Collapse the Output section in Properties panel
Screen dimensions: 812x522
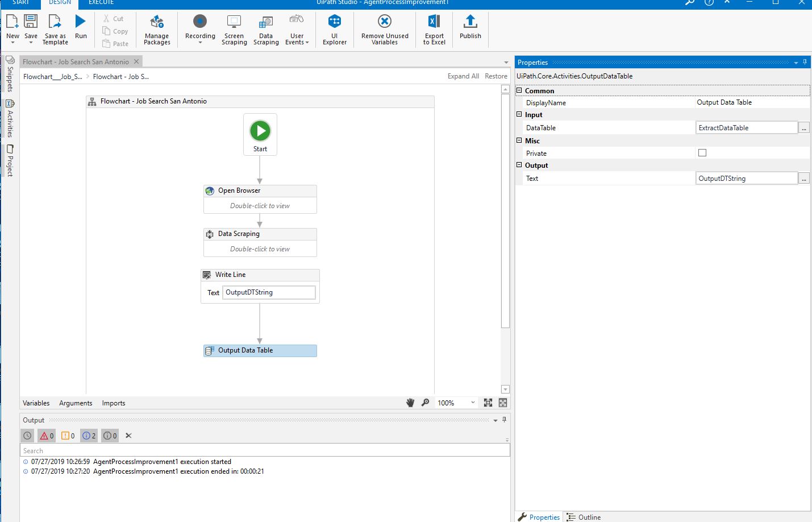coord(519,165)
